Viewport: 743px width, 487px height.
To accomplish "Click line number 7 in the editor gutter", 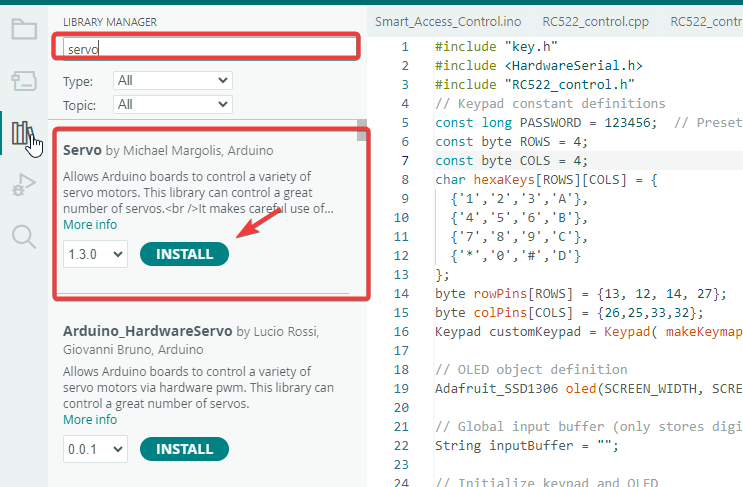I will pos(405,161).
